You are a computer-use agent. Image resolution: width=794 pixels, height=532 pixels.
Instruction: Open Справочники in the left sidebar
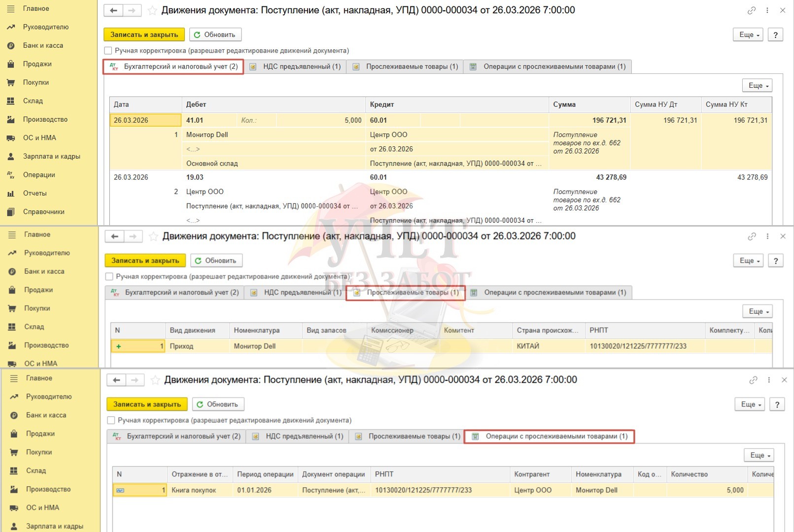pyautogui.click(x=43, y=212)
